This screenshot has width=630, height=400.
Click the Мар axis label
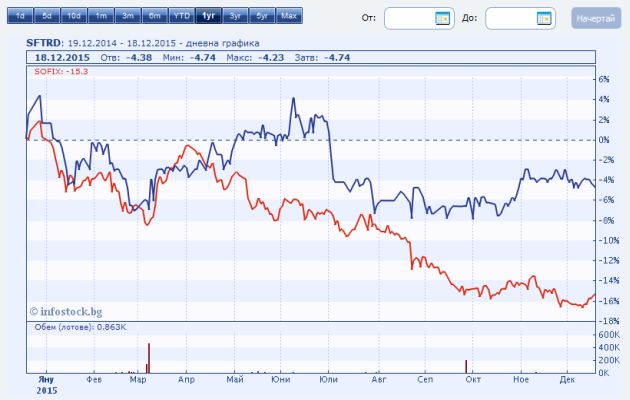138,379
